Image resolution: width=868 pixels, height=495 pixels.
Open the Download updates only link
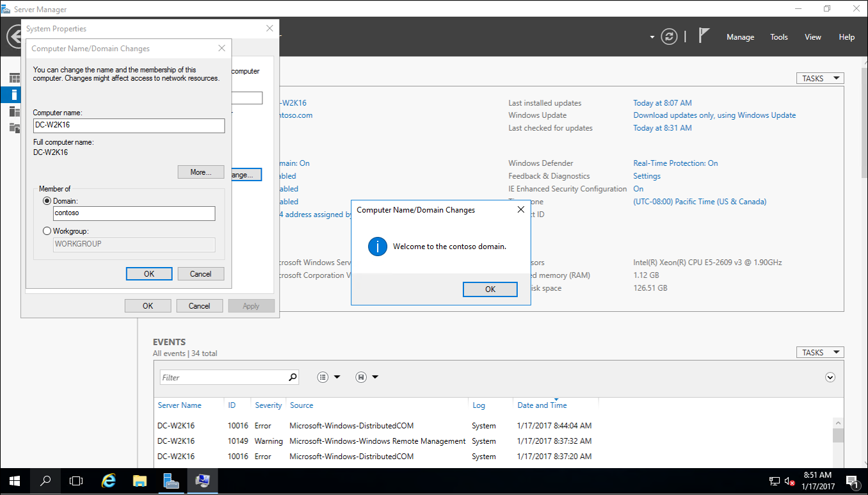point(714,115)
